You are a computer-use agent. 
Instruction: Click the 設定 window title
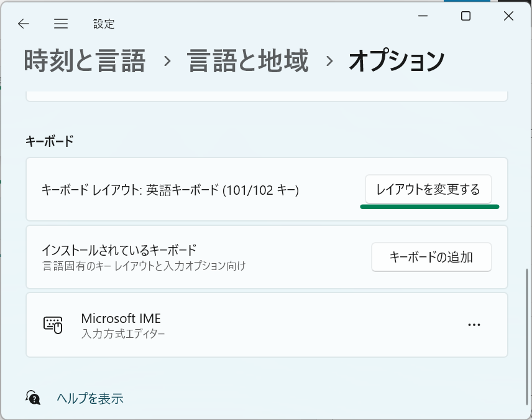104,24
